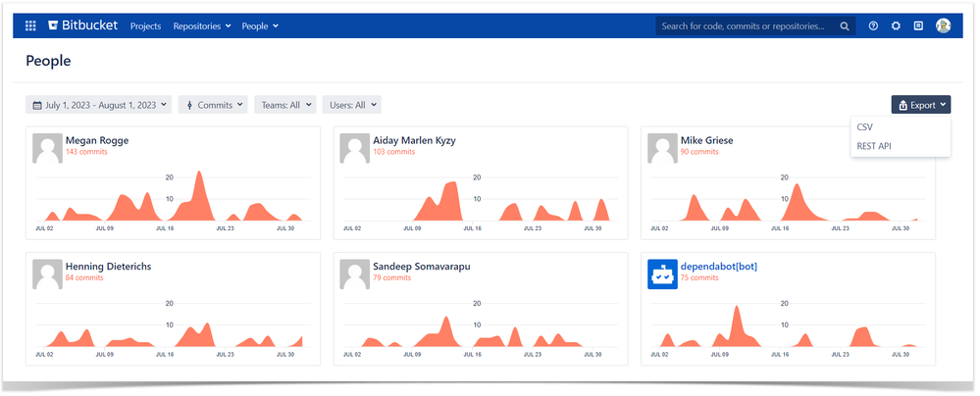980x396 pixels.
Task: Click Megan Rogge's avatar placeholder
Action: click(x=47, y=149)
